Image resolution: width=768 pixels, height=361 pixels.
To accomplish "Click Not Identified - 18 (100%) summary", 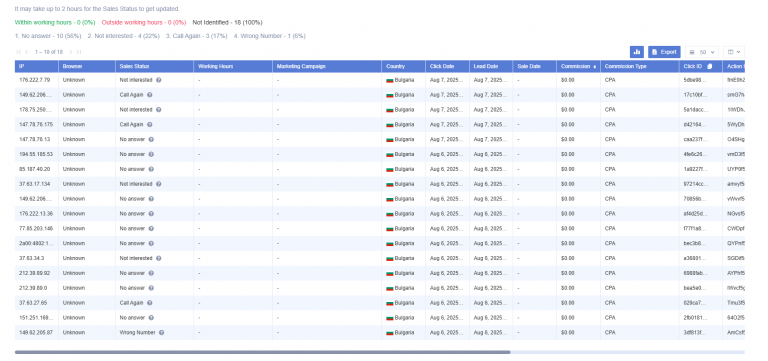I will point(227,23).
